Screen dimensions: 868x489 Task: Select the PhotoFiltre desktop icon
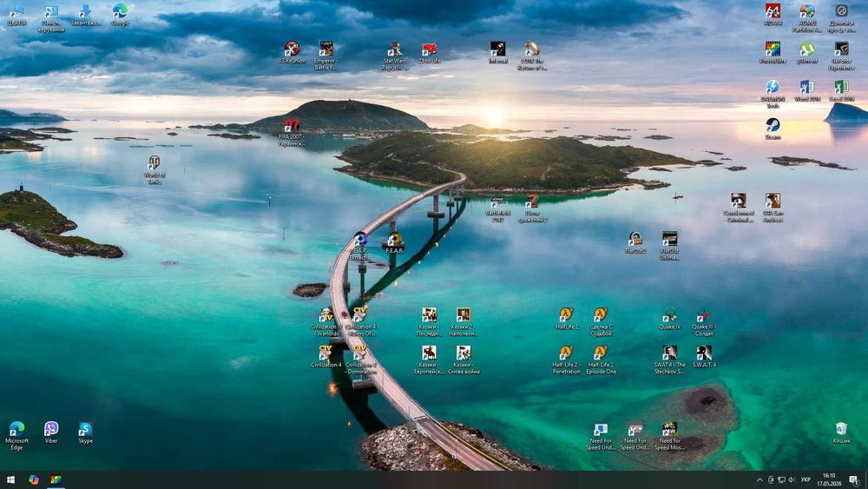(773, 53)
